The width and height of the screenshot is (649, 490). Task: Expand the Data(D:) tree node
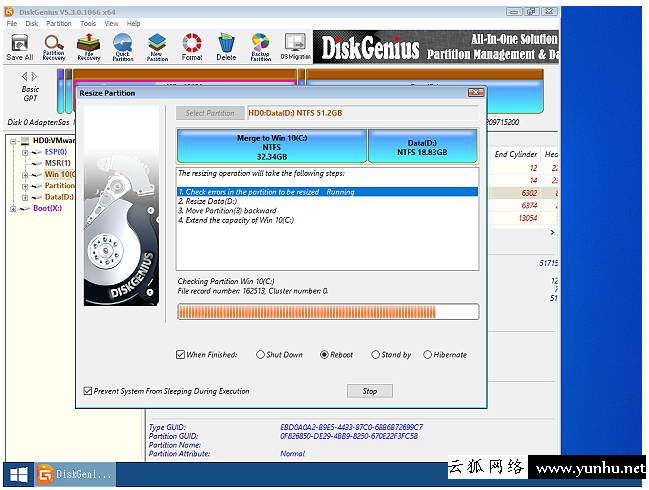pyautogui.click(x=25, y=198)
